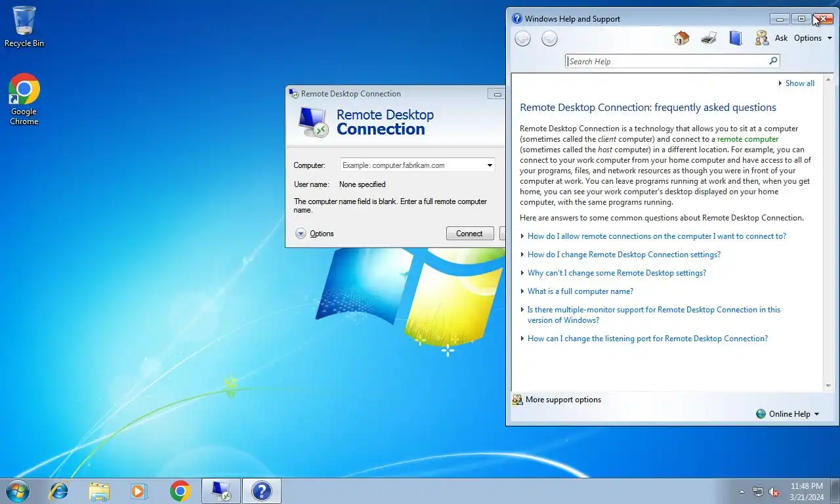Click Ask text in Help toolbar
The height and width of the screenshot is (504, 840).
pos(781,38)
